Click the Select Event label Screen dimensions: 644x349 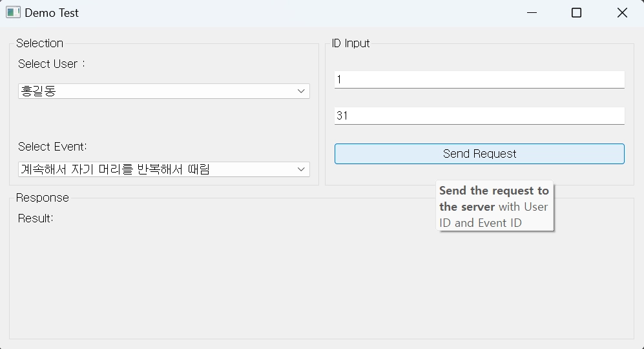[52, 147]
